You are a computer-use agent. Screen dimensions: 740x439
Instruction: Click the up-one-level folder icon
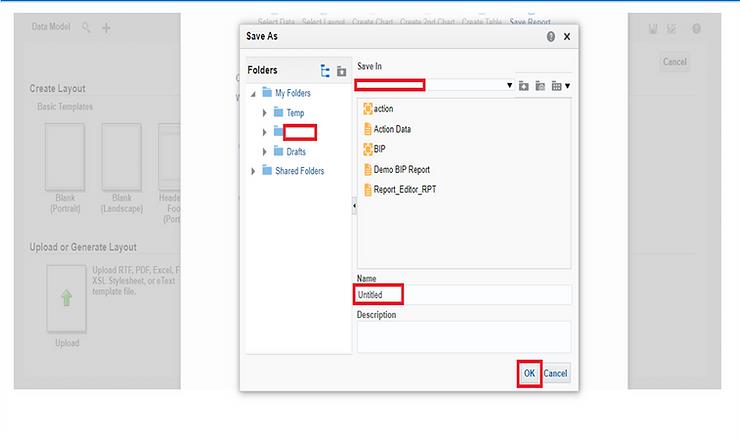point(540,86)
